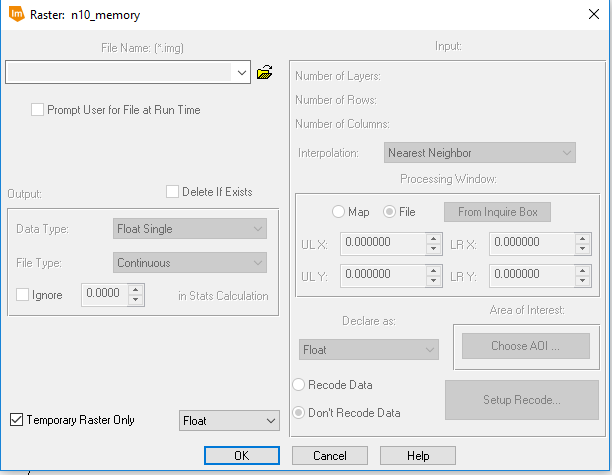Choose Don't Recode Data radio option
Viewport: 612px width, 475px height.
tap(299, 413)
